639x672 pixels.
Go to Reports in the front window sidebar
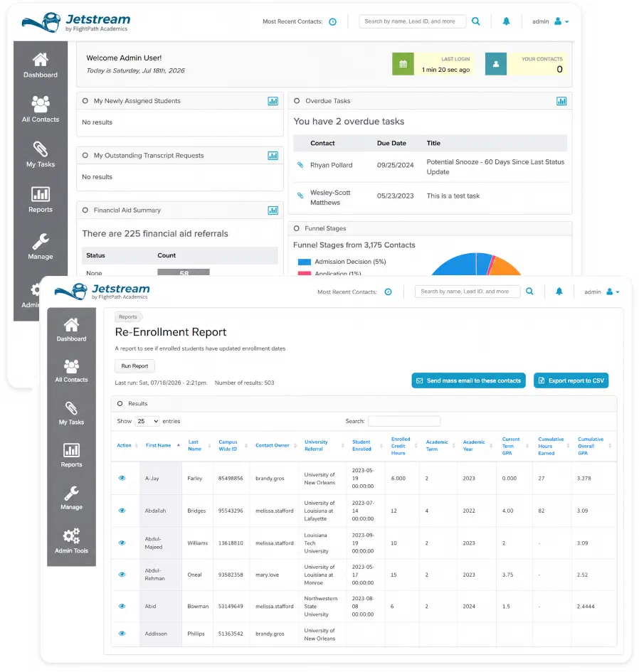(x=71, y=456)
